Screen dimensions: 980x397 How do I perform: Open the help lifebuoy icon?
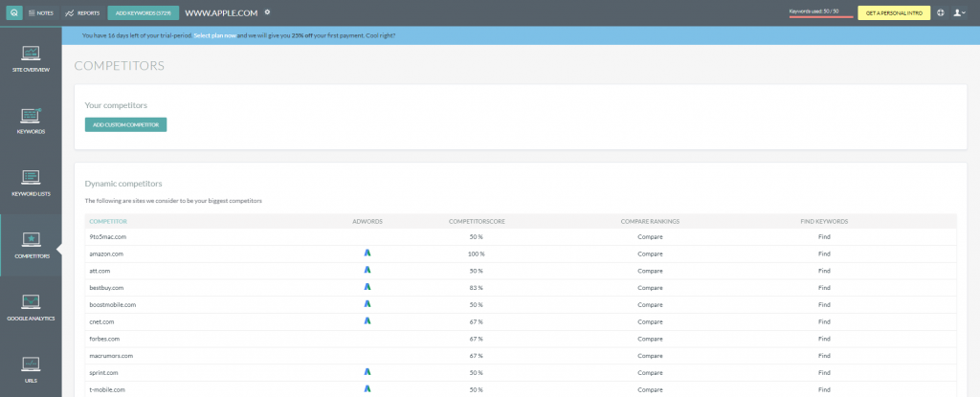(x=941, y=13)
